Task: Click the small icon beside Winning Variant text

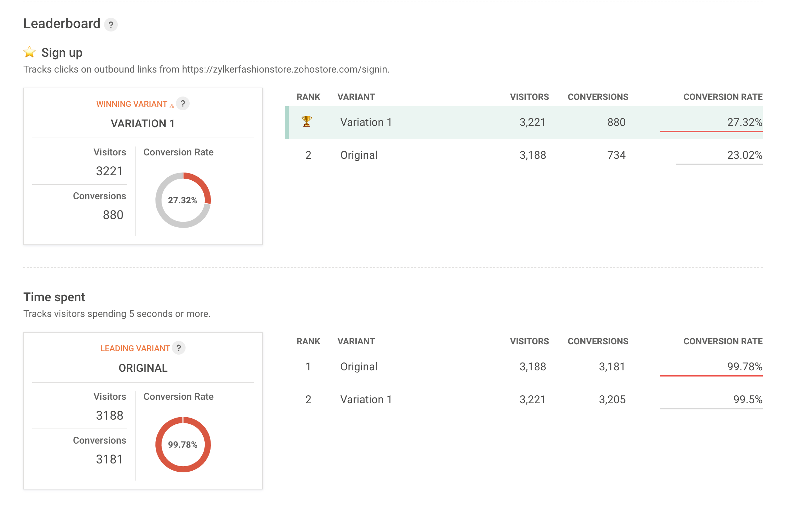Action: (x=172, y=106)
